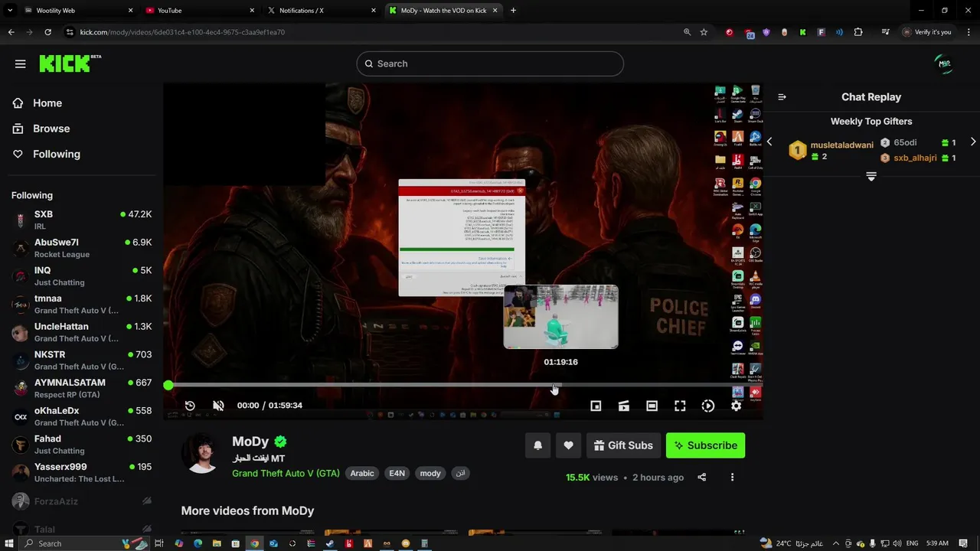Open NKSTR channel
Screen dimensions: 980x551
tap(81, 360)
